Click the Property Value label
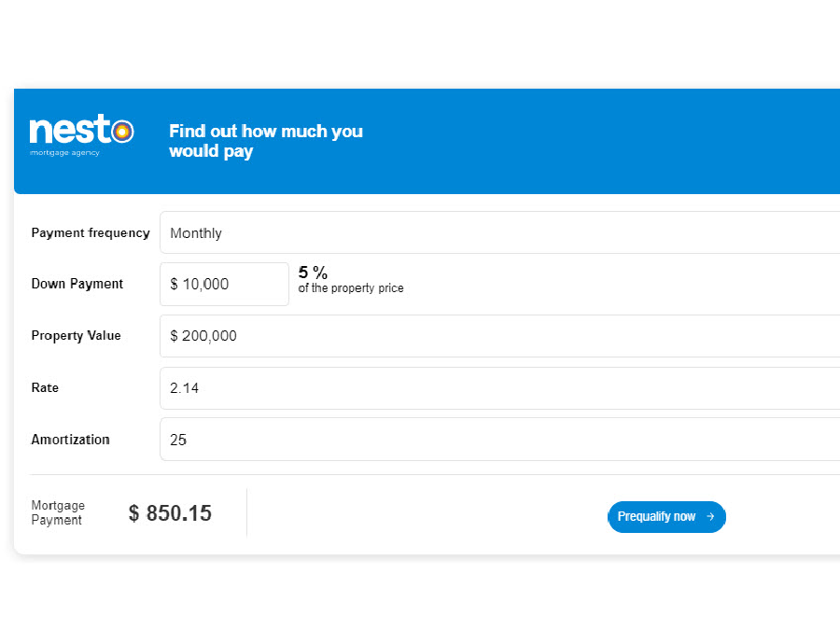 [77, 336]
